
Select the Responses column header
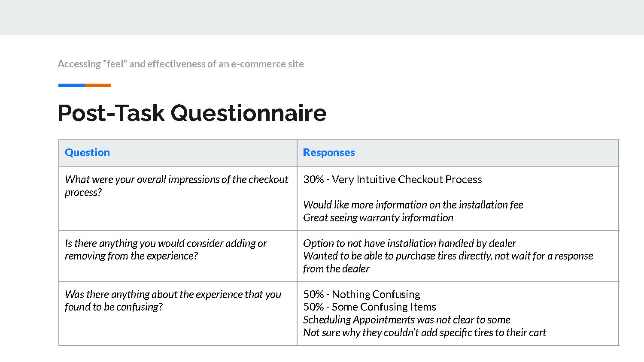[x=329, y=152]
